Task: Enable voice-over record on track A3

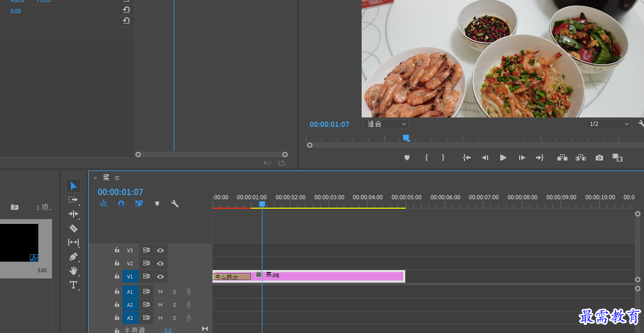Action: pyautogui.click(x=189, y=318)
